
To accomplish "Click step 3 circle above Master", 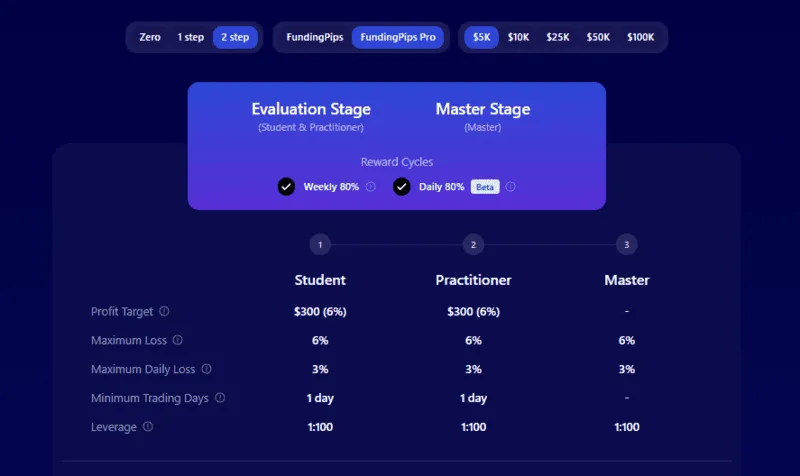I will click(627, 245).
